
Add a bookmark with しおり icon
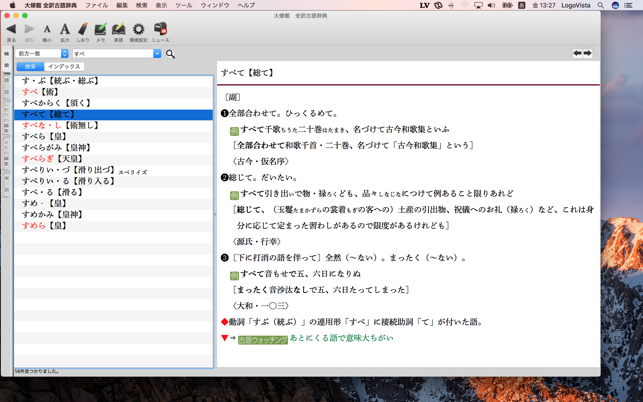pos(83,30)
